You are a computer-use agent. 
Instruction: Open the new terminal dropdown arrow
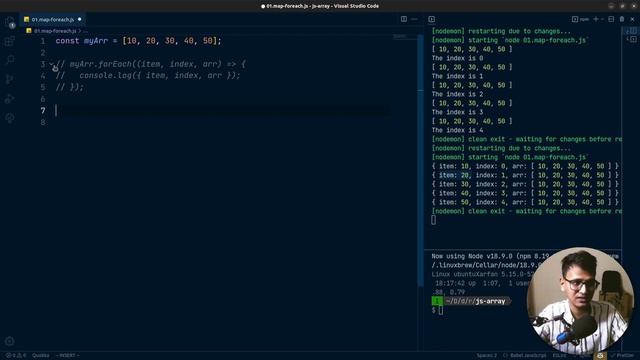pyautogui.click(x=602, y=19)
